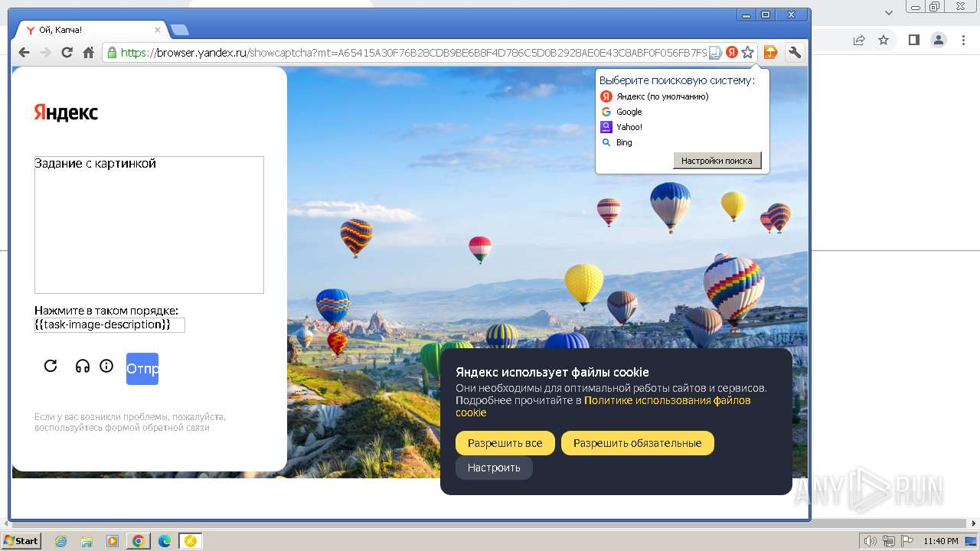Open Настройки поиска button

[x=717, y=161]
